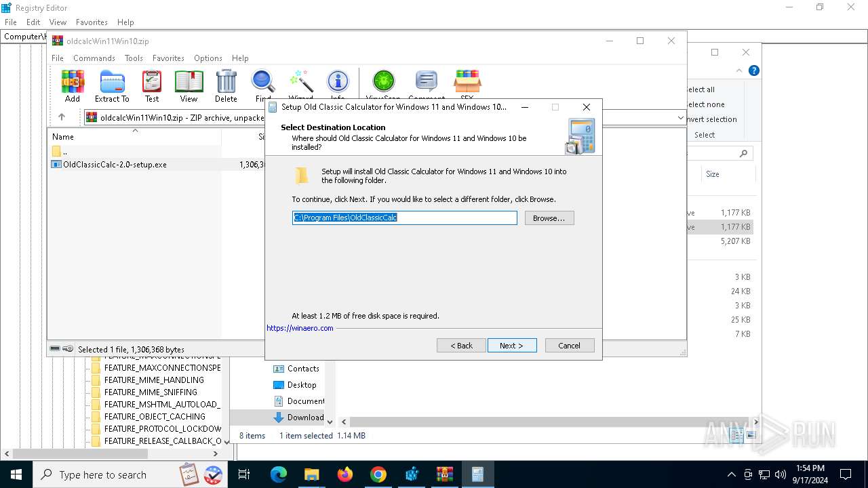Click the disk icon in WinRAR status bar
Screen dimensions: 868x488
point(56,349)
